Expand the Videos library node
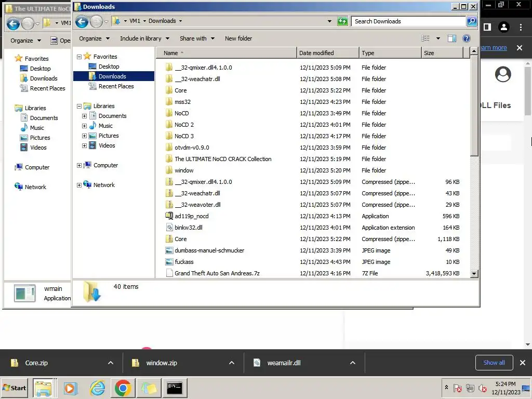This screenshot has width=532, height=399. [84, 145]
